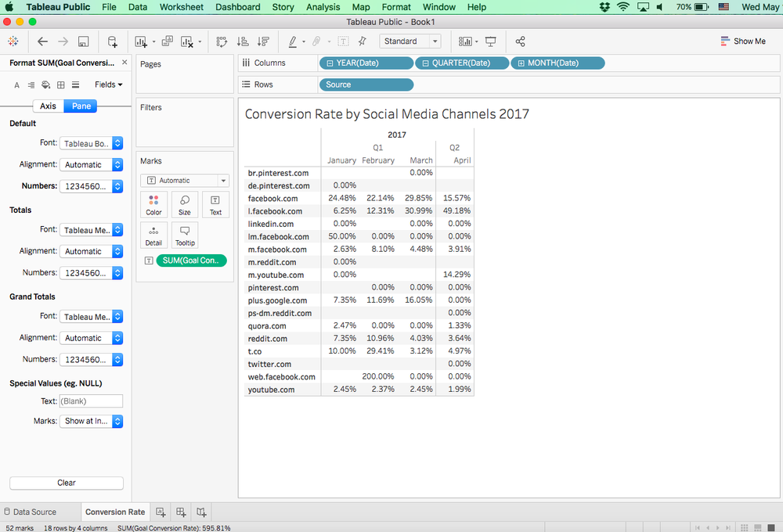Click the Color marks card button
This screenshot has width=783, height=532.
click(153, 205)
